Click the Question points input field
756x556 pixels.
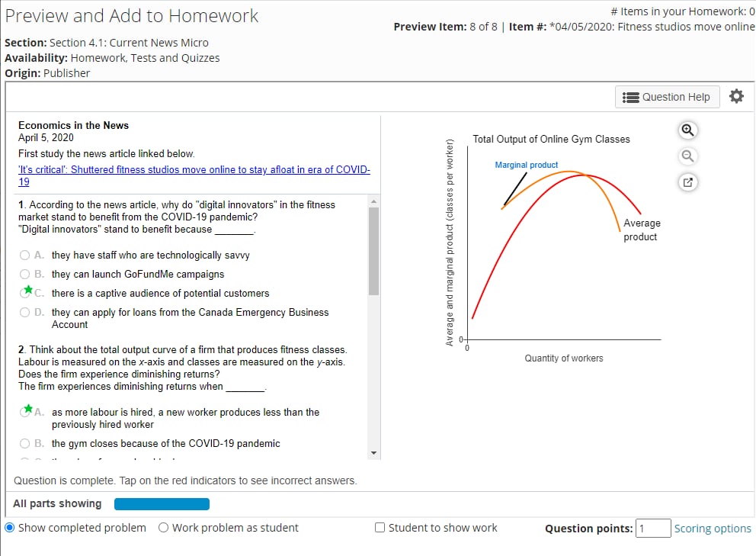[x=653, y=529]
